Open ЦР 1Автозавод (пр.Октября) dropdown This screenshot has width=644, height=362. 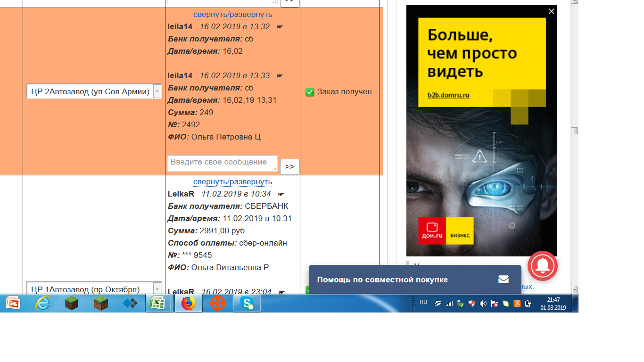click(94, 288)
